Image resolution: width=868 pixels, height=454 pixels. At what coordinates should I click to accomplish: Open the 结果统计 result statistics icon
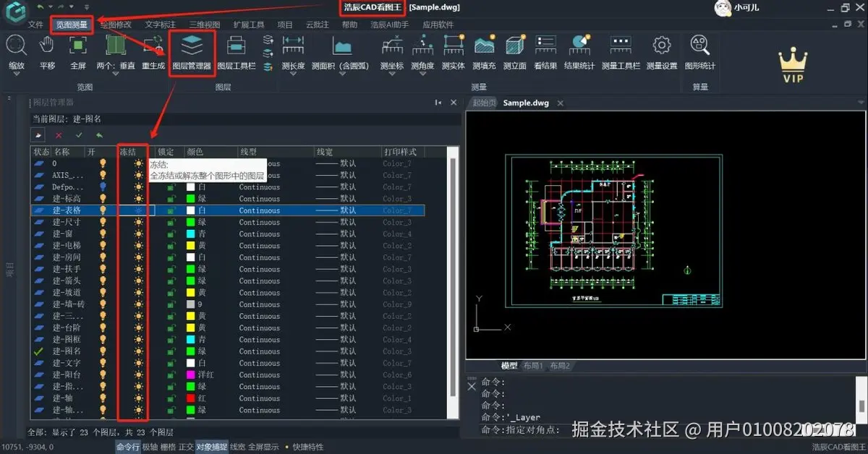click(579, 46)
